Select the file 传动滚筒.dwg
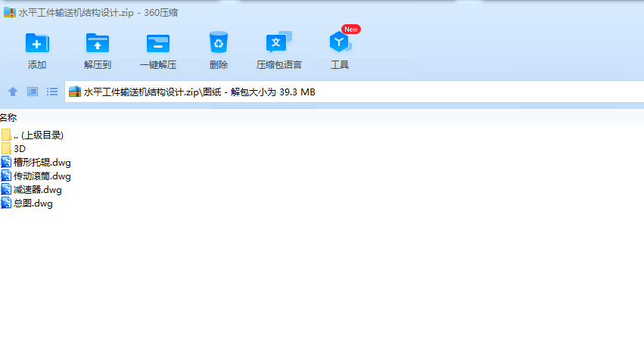The width and height of the screenshot is (644, 345). [36, 176]
